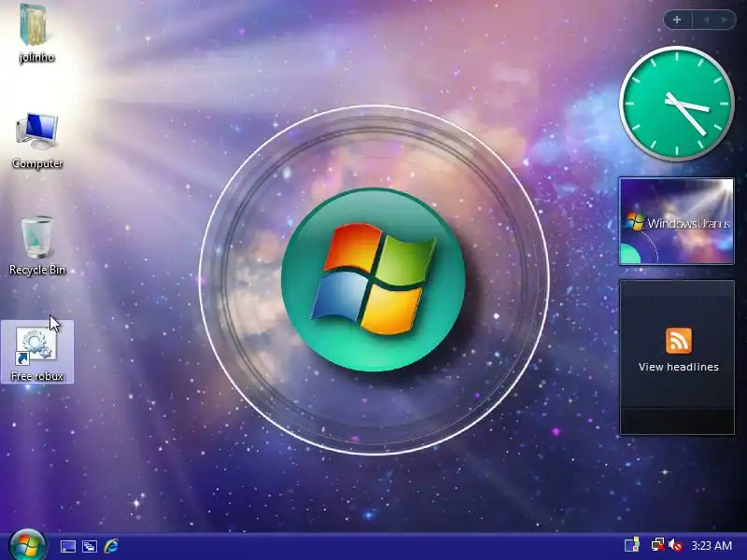The image size is (747, 560).
Task: Select the Recycle Bin icon
Action: click(x=37, y=245)
